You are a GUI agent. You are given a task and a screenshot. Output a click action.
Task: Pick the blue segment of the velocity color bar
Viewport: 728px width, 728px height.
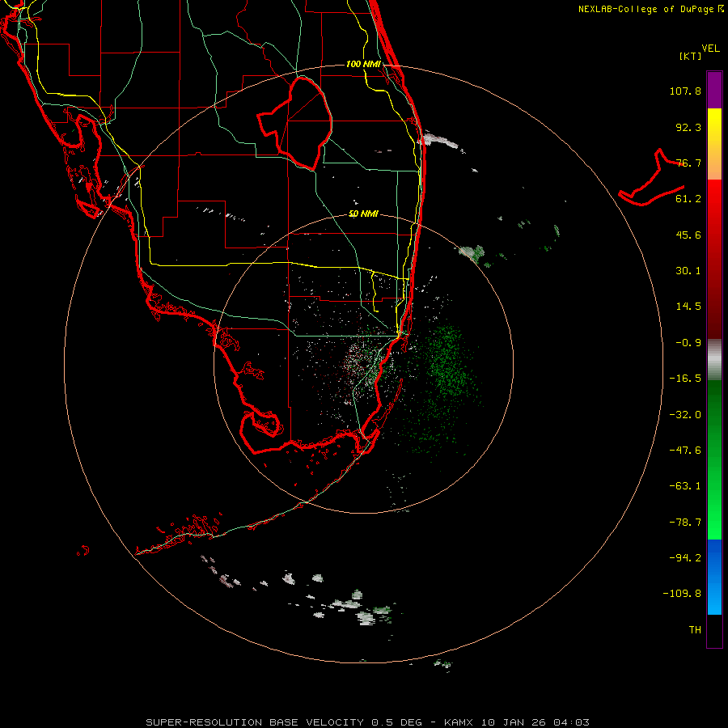click(x=714, y=577)
